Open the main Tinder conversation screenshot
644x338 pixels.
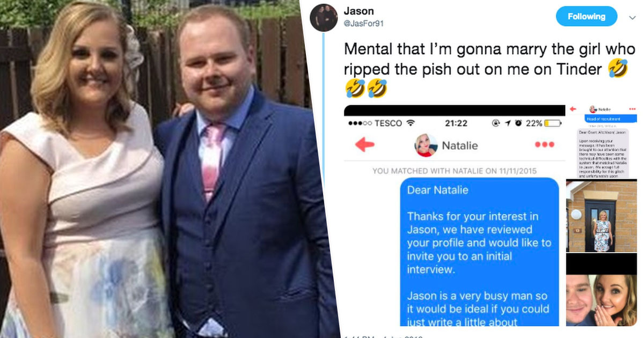coord(455,216)
